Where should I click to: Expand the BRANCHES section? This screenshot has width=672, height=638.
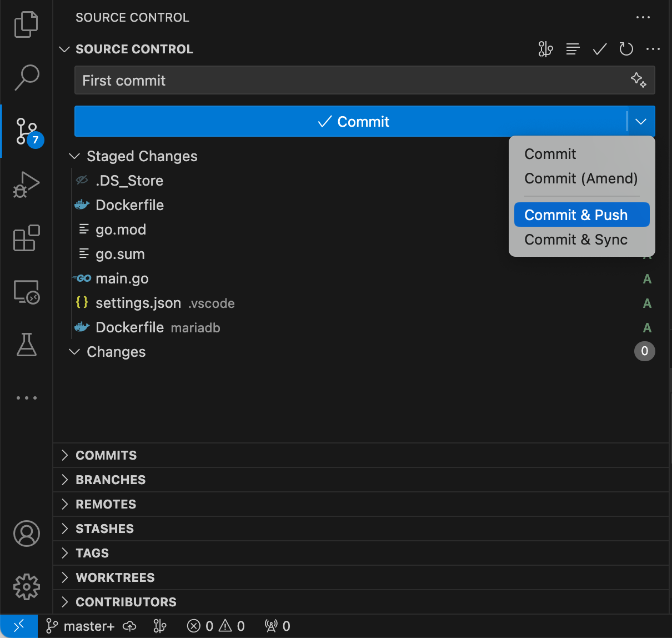111,480
